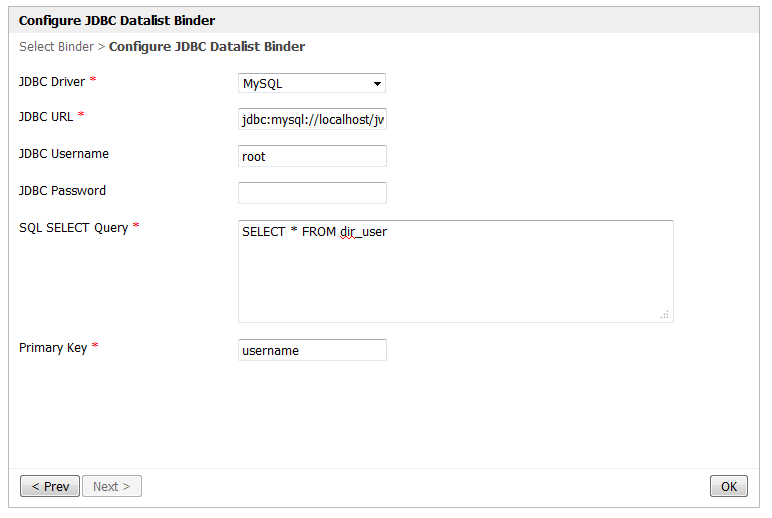772x518 pixels.
Task: Focus the JDBC Username field containing root
Action: 312,156
